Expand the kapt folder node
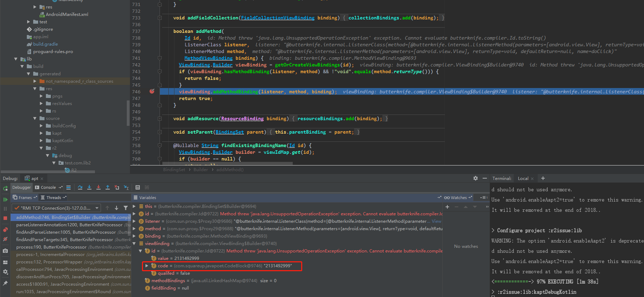The width and height of the screenshot is (644, 297). tap(41, 133)
